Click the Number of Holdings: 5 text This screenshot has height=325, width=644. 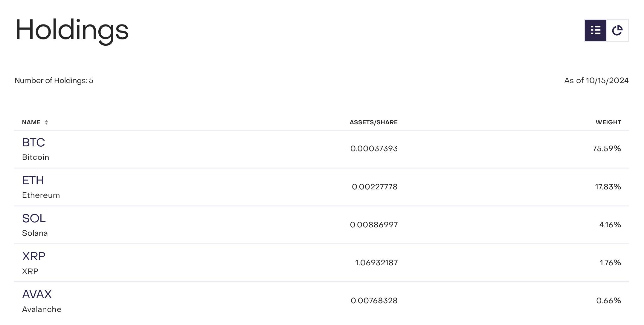[x=54, y=80]
